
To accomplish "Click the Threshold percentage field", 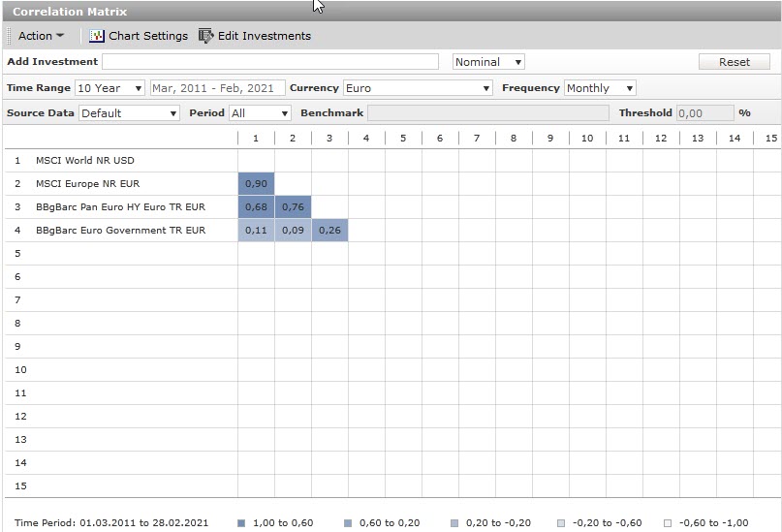I will pos(704,113).
